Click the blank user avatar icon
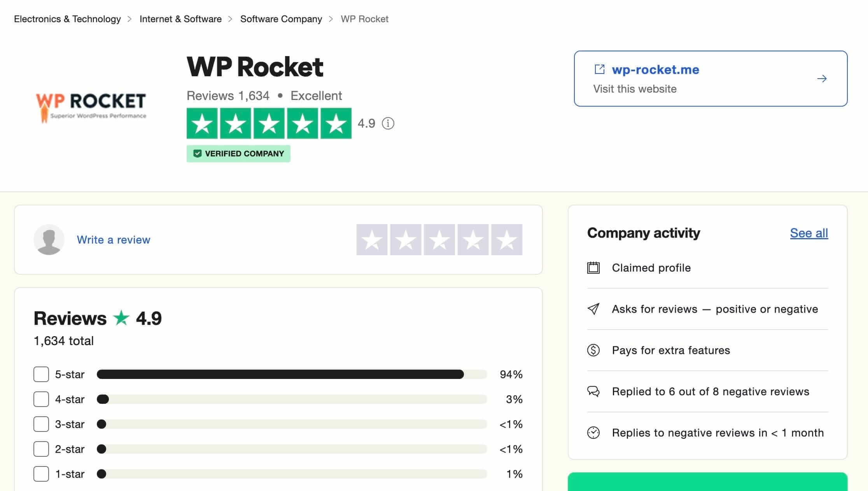 pyautogui.click(x=48, y=239)
